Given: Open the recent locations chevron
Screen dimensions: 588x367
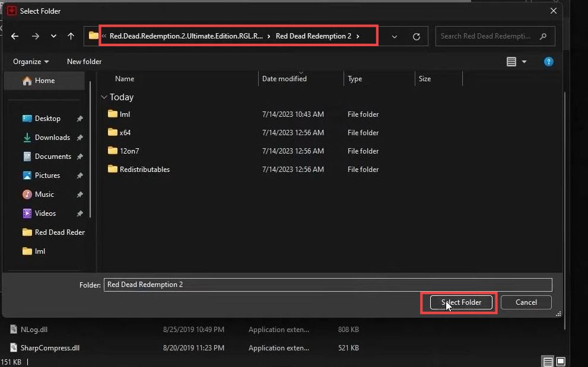Looking at the screenshot, I should tap(53, 36).
